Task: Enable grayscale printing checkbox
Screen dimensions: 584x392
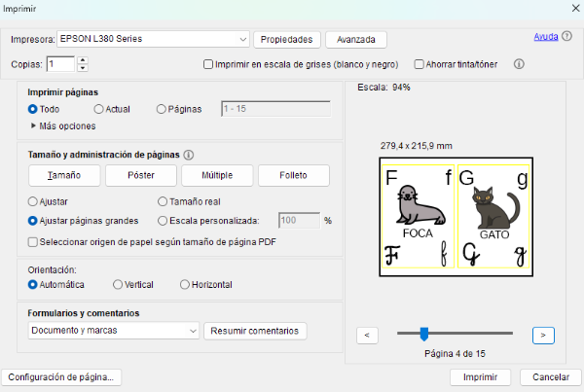Action: click(208, 64)
